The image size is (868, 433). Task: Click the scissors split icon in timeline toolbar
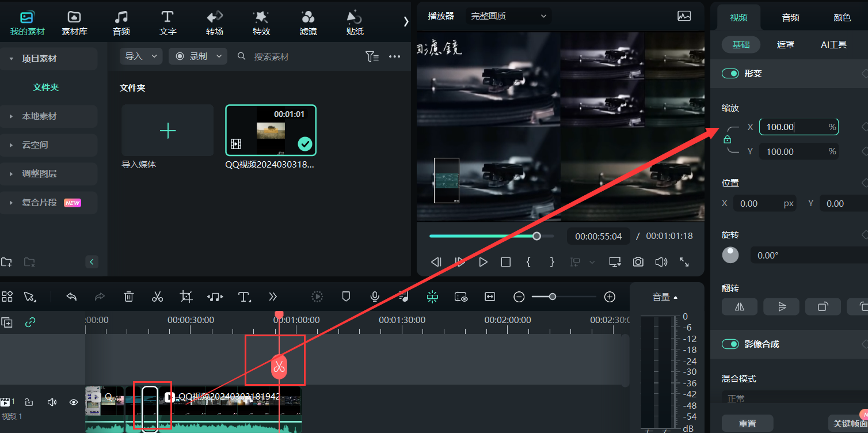[x=157, y=297]
